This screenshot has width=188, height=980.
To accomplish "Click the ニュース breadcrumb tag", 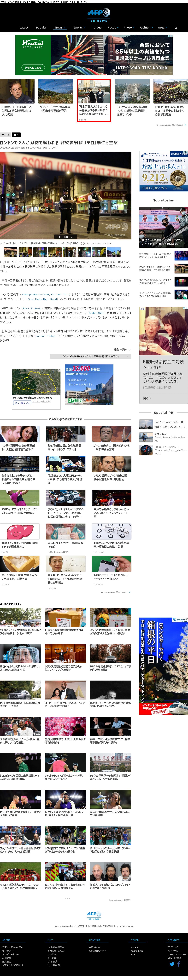I will [5, 135].
